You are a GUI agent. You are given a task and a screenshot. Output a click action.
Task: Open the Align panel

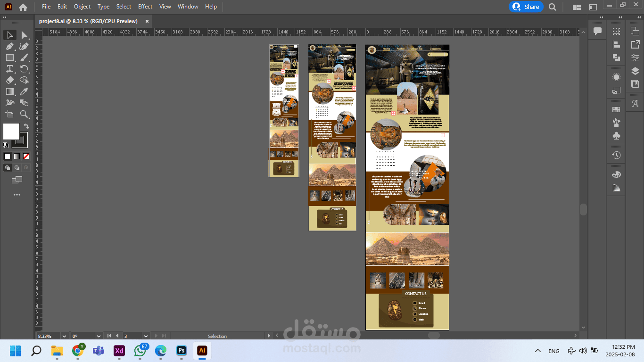616,45
